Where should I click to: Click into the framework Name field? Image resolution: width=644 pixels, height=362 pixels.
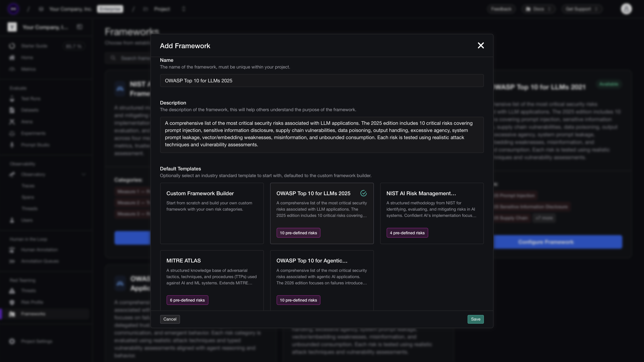(x=322, y=81)
